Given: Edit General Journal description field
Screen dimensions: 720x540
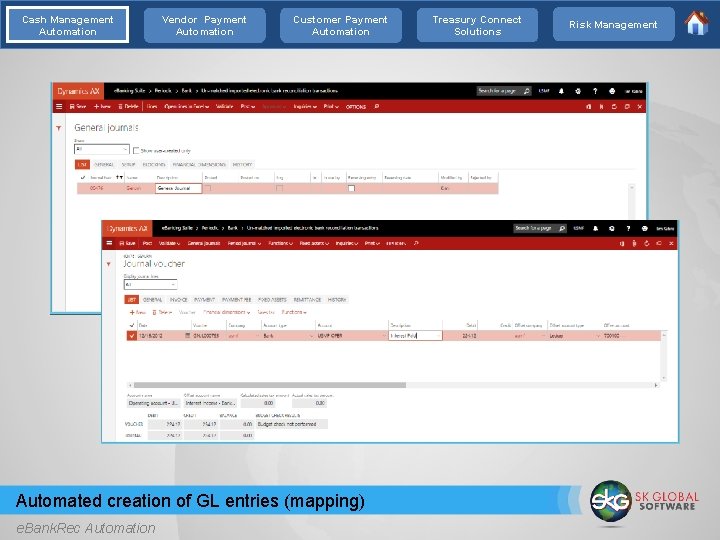Looking at the screenshot, I should [178, 188].
